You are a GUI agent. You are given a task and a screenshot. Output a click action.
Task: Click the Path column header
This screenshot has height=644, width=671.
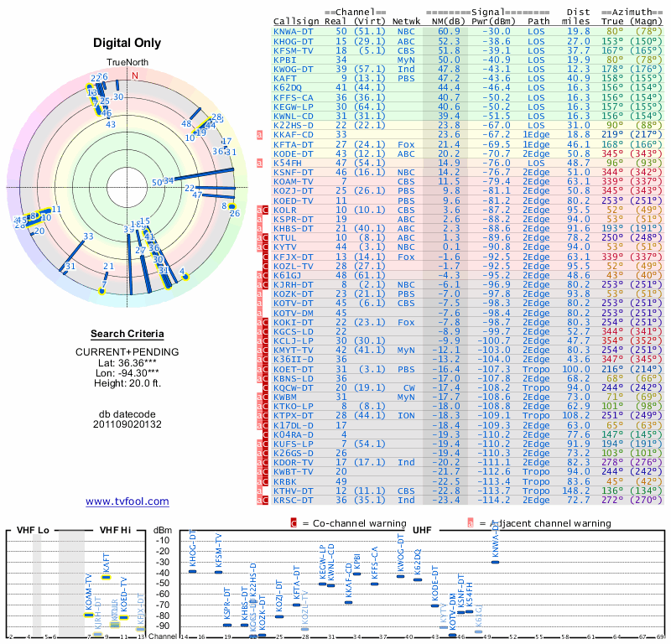(x=538, y=22)
